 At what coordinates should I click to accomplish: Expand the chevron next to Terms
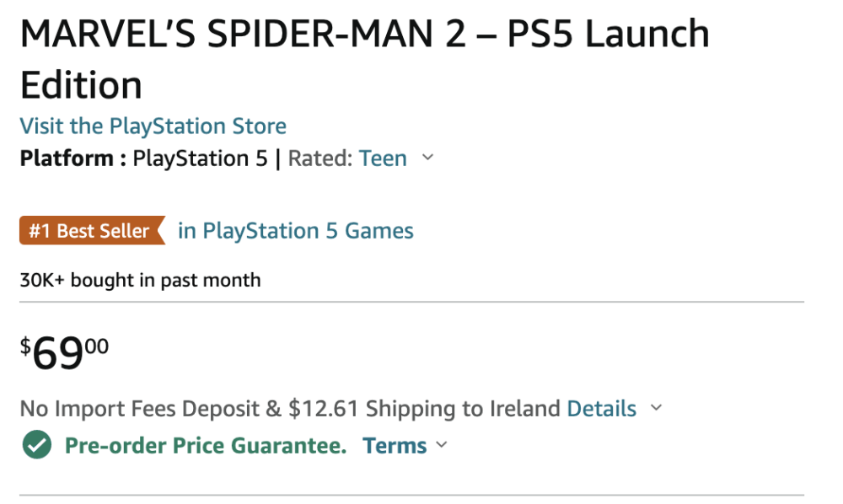(442, 446)
